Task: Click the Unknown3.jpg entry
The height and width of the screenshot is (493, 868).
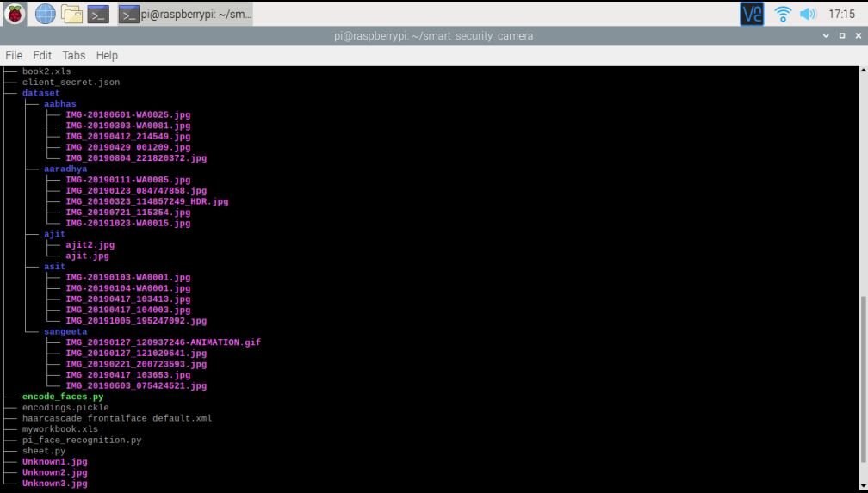Action: [55, 484]
